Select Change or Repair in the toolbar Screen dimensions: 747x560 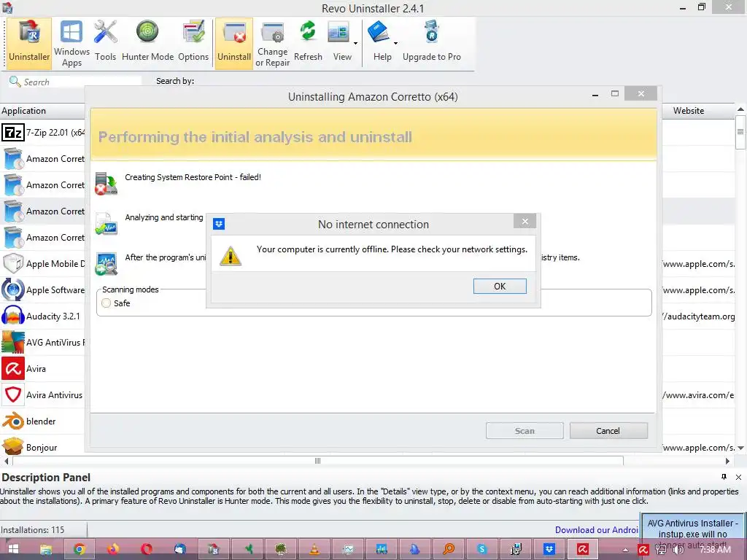pos(273,43)
